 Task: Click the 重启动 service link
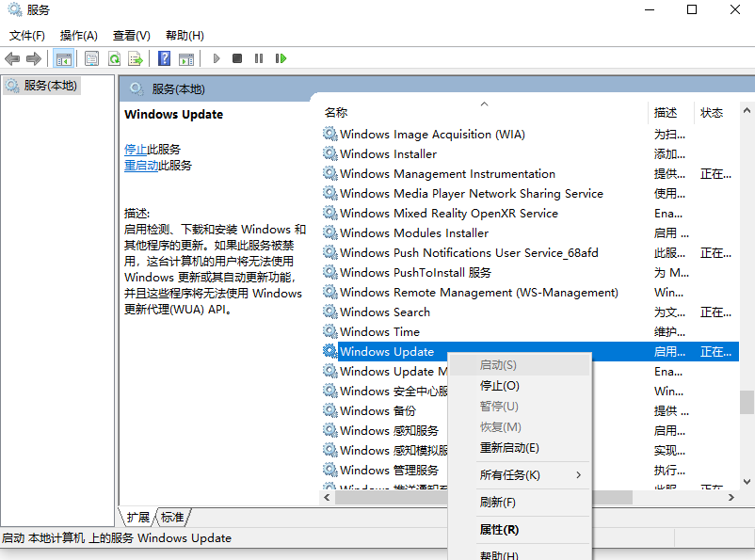point(141,166)
